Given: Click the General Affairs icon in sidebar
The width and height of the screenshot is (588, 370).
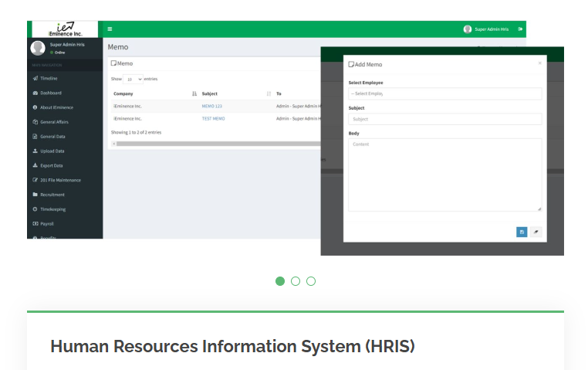Looking at the screenshot, I should pos(35,122).
